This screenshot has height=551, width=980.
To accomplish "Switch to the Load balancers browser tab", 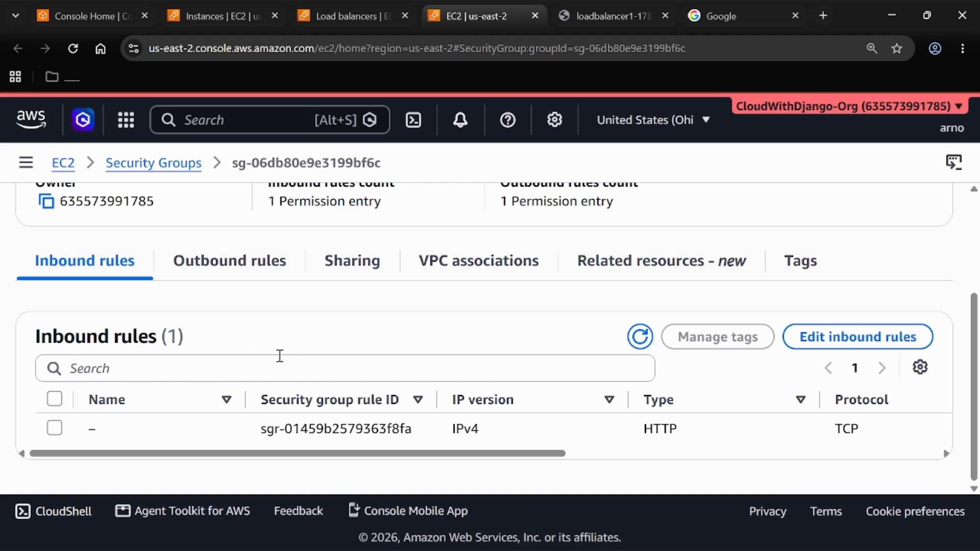I will tap(353, 16).
